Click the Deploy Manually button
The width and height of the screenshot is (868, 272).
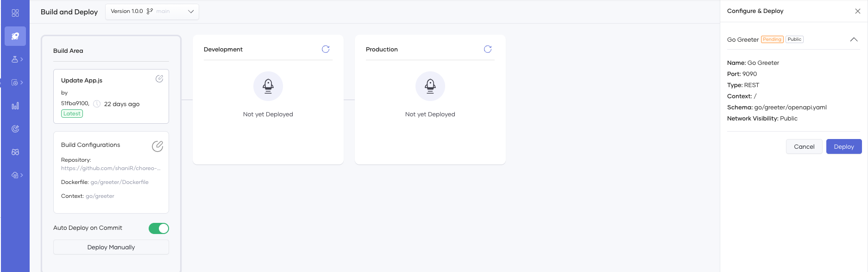click(111, 247)
